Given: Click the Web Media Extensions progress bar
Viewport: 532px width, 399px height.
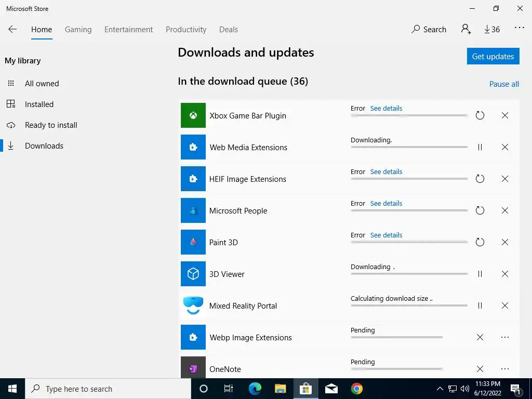Looking at the screenshot, I should tap(409, 147).
